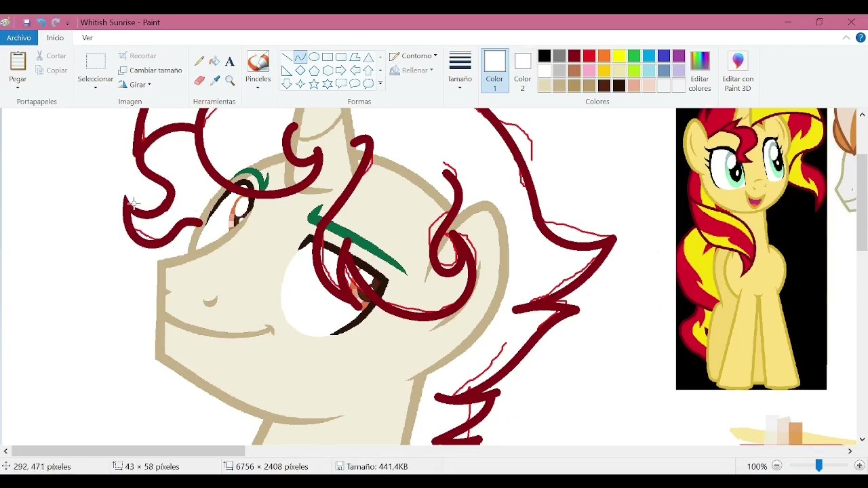This screenshot has width=868, height=488.
Task: Collapse the ribbon with the chevron
Action: point(846,38)
